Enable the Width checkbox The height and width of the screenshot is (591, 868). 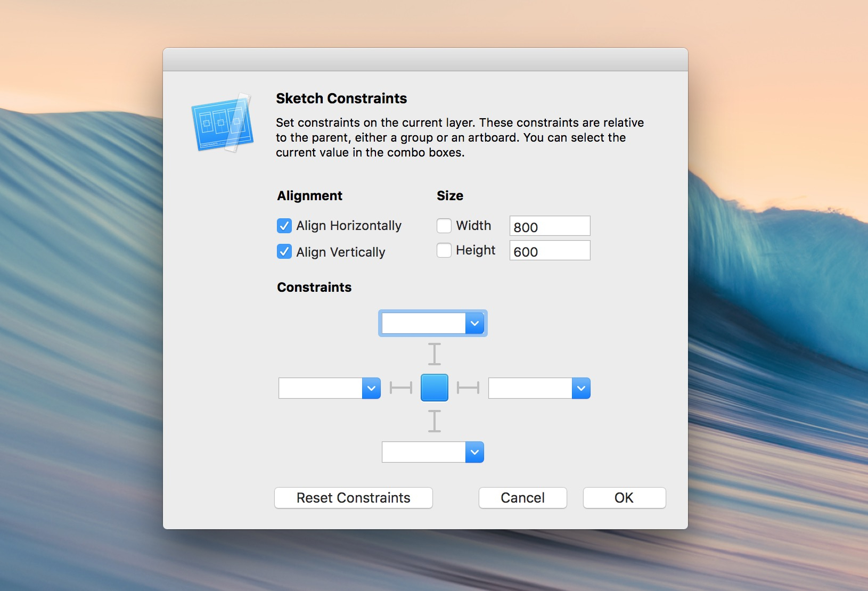(x=444, y=226)
